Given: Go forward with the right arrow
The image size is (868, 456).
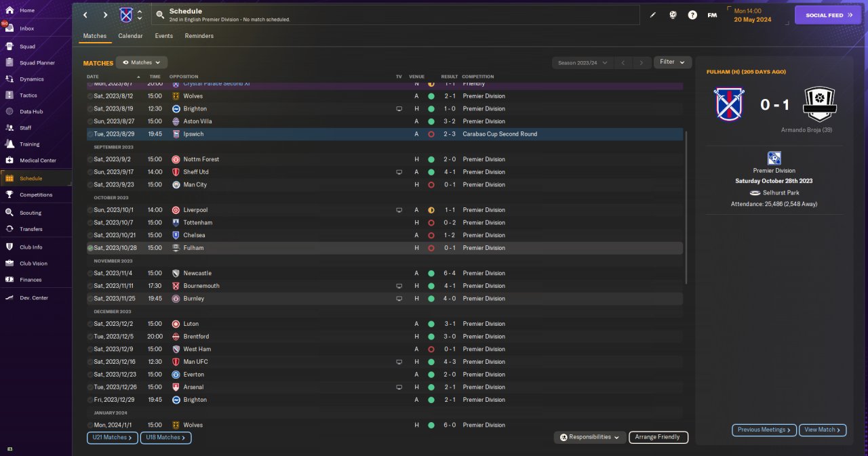Looking at the screenshot, I should (105, 15).
